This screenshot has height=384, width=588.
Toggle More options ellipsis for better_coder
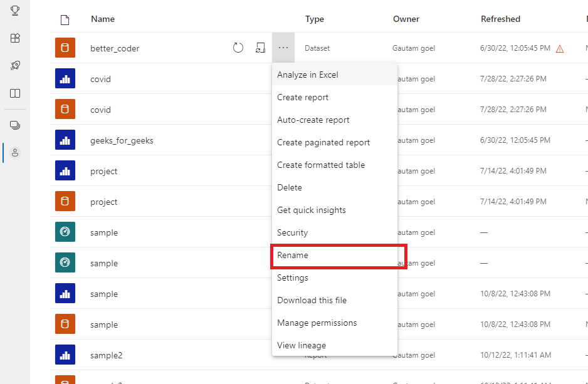click(283, 48)
